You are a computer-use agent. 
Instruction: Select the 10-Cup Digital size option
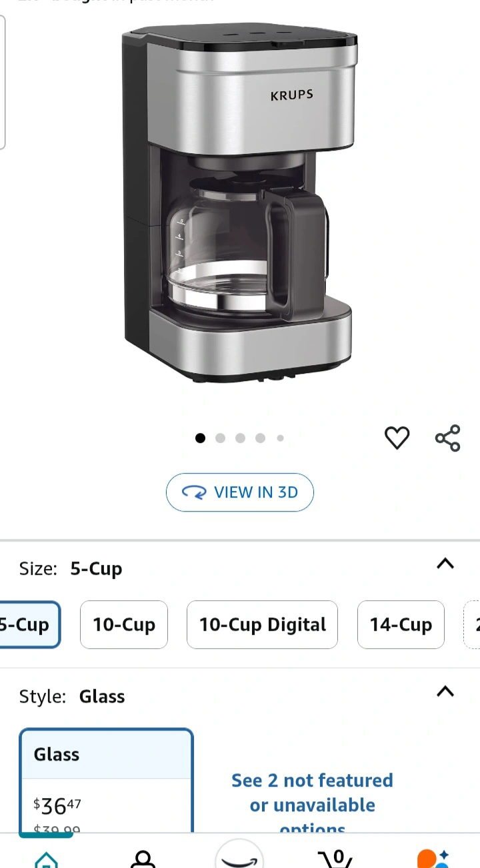[262, 624]
